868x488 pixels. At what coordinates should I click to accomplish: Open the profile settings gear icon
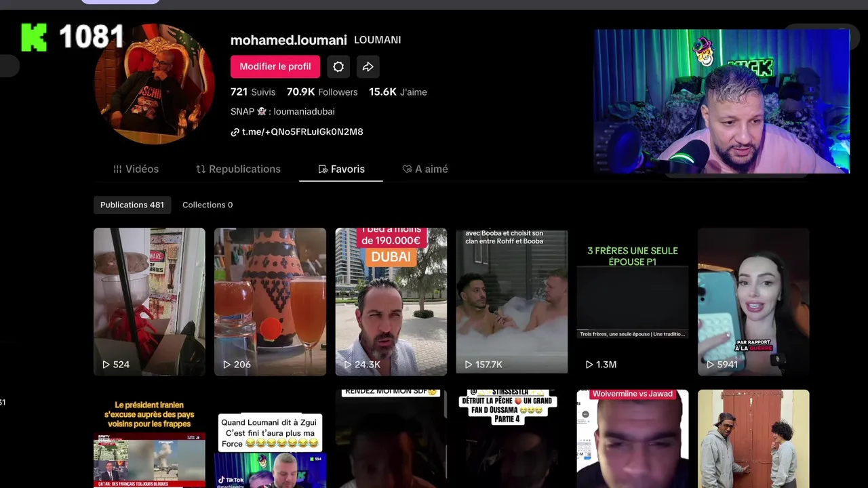pos(338,66)
